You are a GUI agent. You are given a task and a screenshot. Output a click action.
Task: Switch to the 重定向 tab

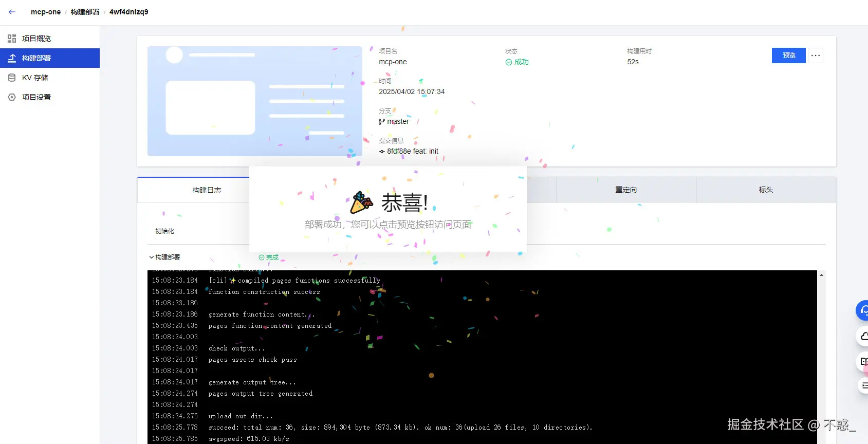pos(626,190)
